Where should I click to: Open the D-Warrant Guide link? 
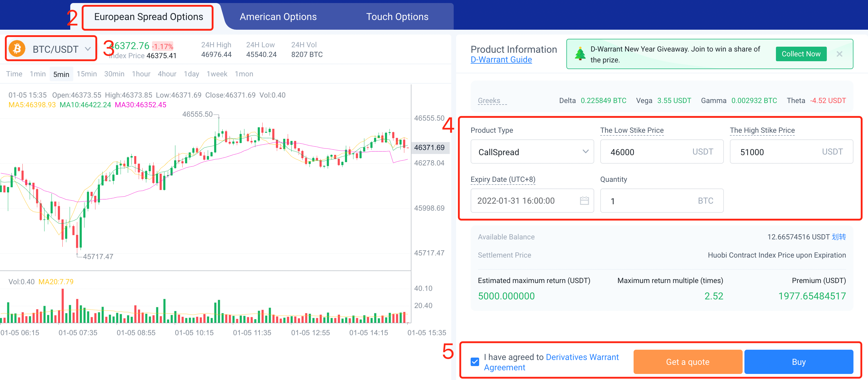(501, 60)
